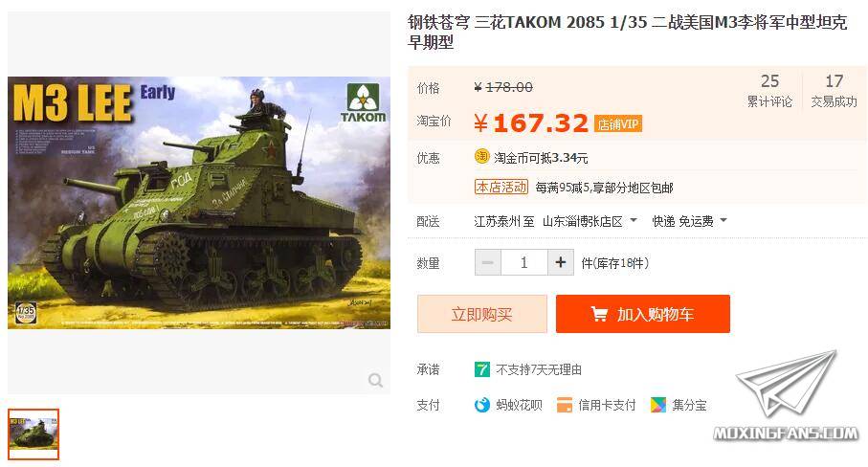
Task: Click the 店铺VIP badge
Action: 618,124
